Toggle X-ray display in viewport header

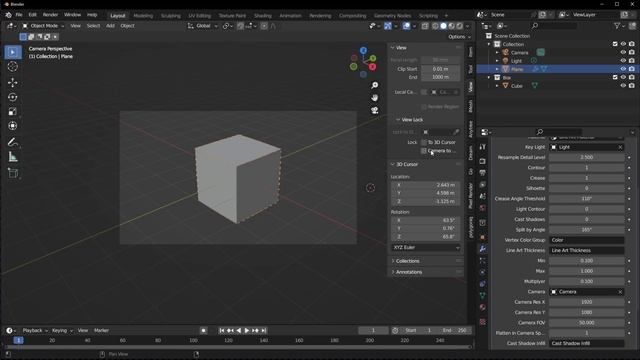(425, 26)
